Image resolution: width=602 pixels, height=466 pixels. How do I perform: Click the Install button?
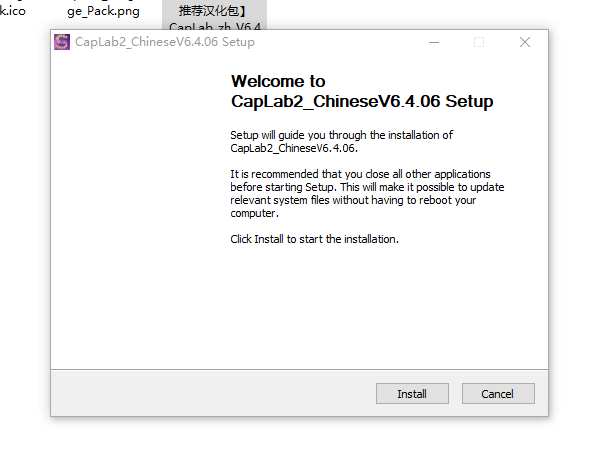412,393
